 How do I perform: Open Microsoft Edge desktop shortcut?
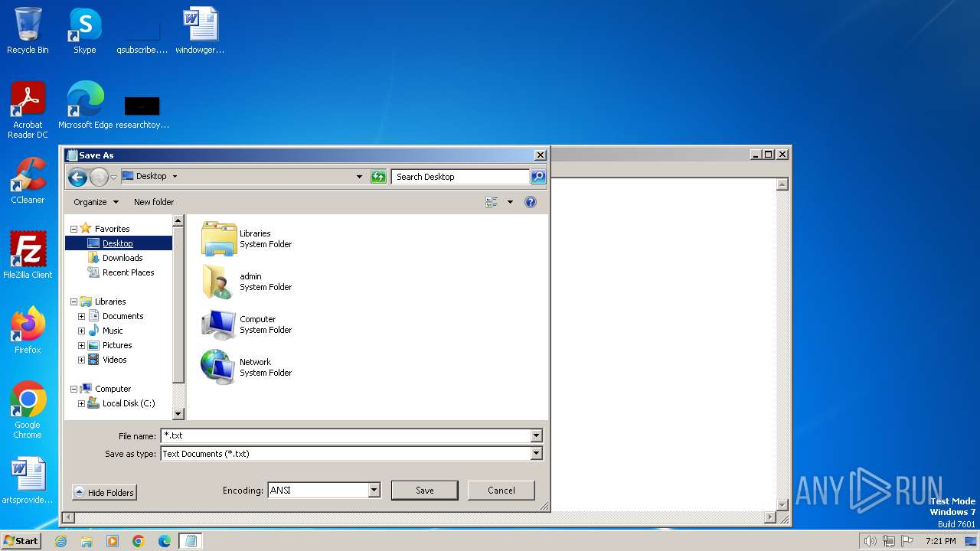pyautogui.click(x=85, y=106)
